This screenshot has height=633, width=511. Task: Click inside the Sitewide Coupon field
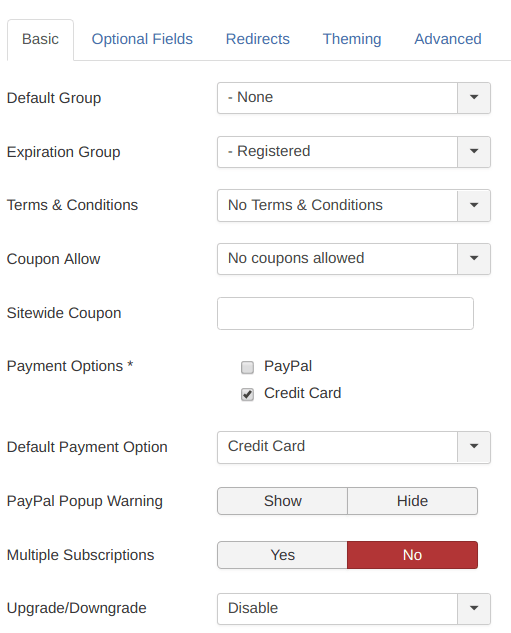click(346, 313)
